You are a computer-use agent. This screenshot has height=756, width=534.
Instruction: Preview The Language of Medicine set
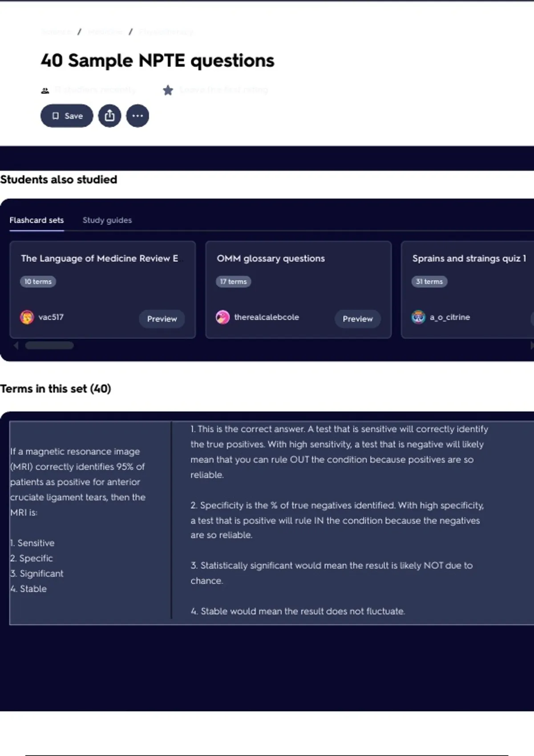click(162, 319)
